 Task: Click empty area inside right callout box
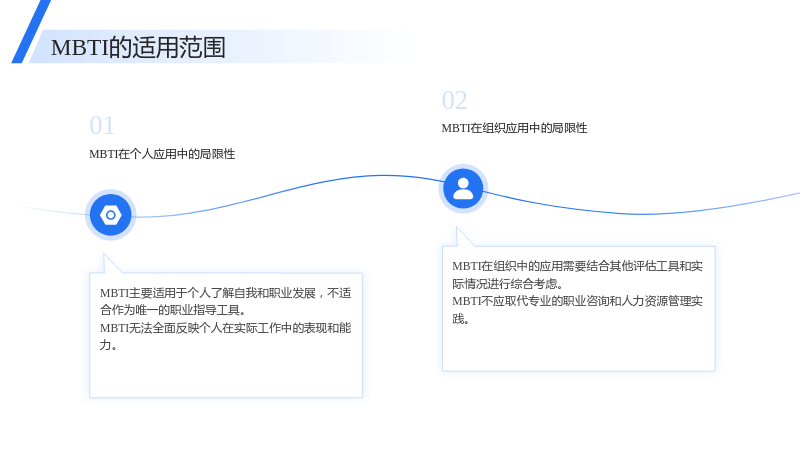[x=579, y=348]
